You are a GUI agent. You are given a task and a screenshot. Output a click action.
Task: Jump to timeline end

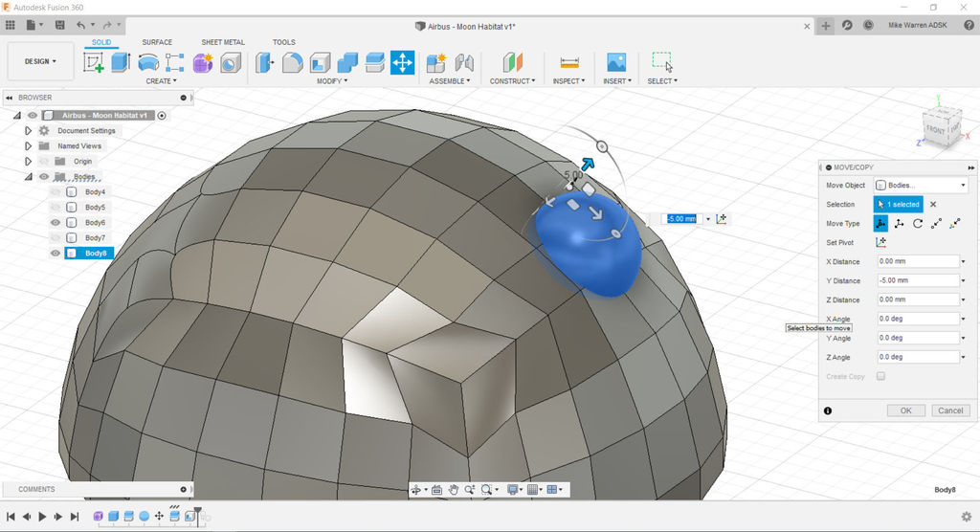(x=75, y=517)
